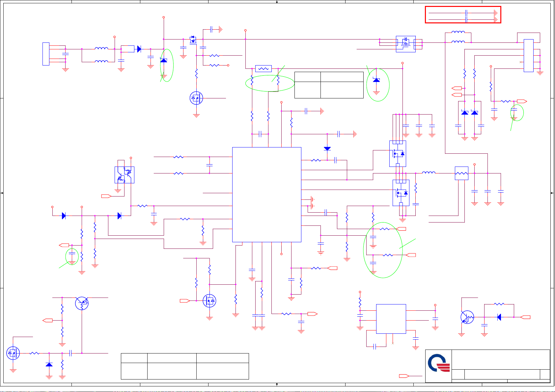This screenshot has height=392, width=555.
Task: Select the circled MOSFET in bottom-left corner
Action: click(x=13, y=353)
